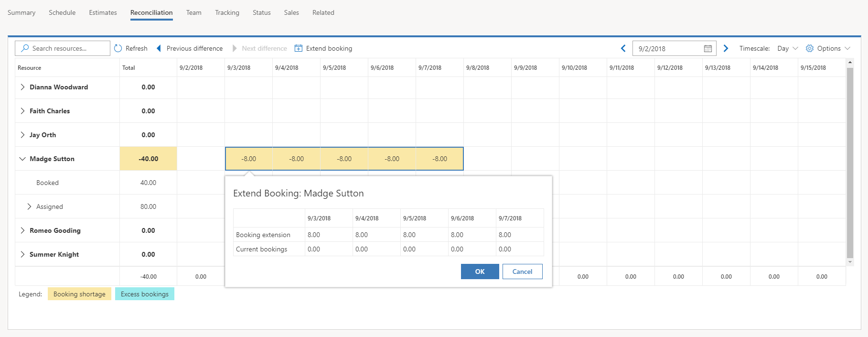
Task: Expand the Assigned sub-row
Action: click(29, 207)
